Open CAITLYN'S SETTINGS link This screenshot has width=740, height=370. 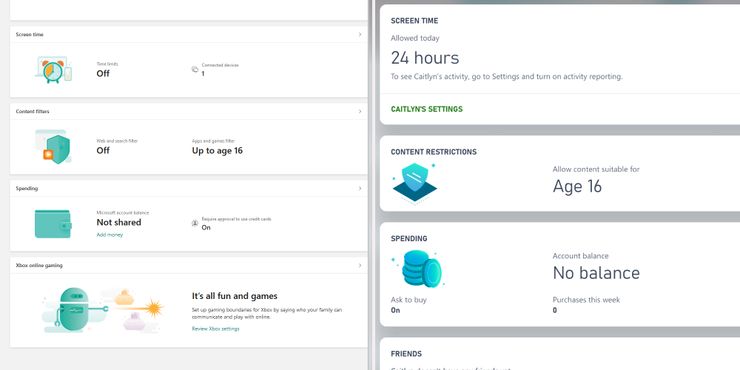(x=427, y=109)
